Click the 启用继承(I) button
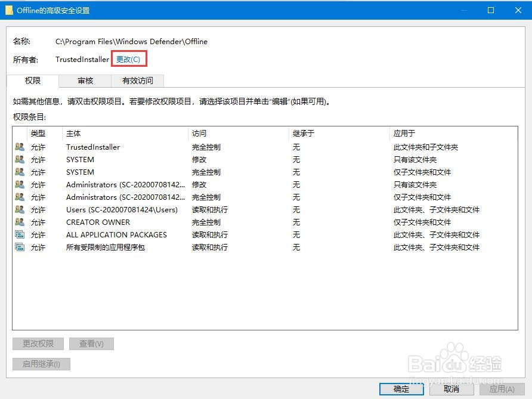Viewport: 532px width, 399px height. tap(41, 364)
